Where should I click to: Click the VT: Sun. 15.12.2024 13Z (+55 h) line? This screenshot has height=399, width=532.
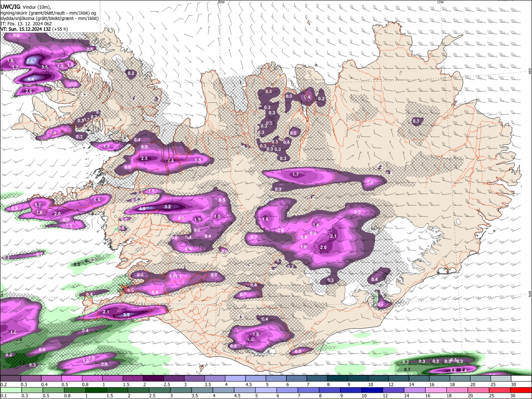point(34,29)
